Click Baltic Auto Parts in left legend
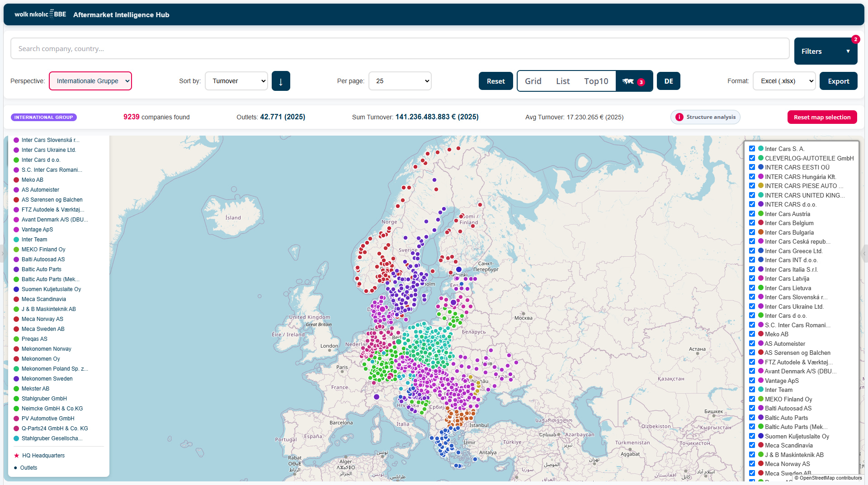 click(x=41, y=269)
